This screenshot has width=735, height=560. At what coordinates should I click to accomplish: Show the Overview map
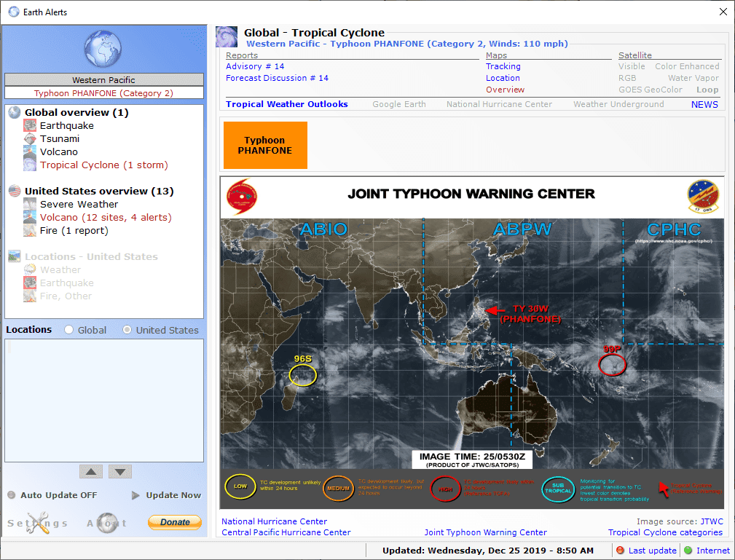coord(505,90)
